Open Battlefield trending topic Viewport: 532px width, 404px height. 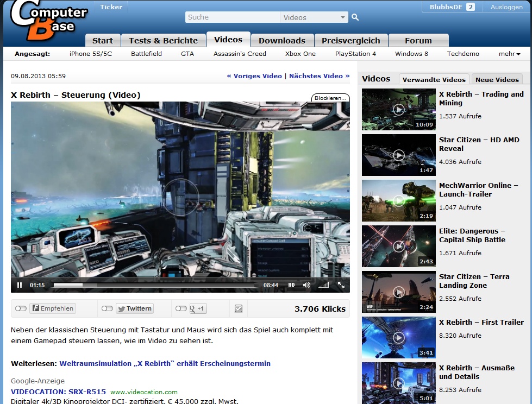pyautogui.click(x=146, y=54)
